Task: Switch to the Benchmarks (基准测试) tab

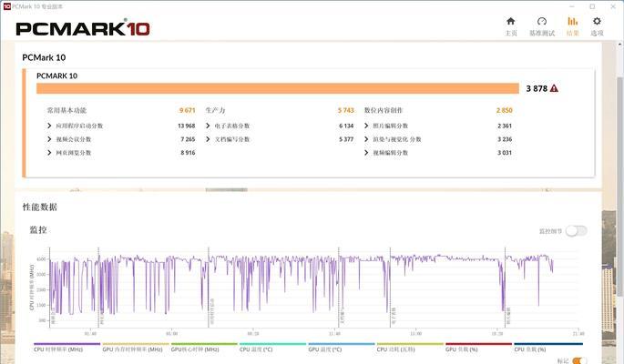Action: [x=542, y=26]
